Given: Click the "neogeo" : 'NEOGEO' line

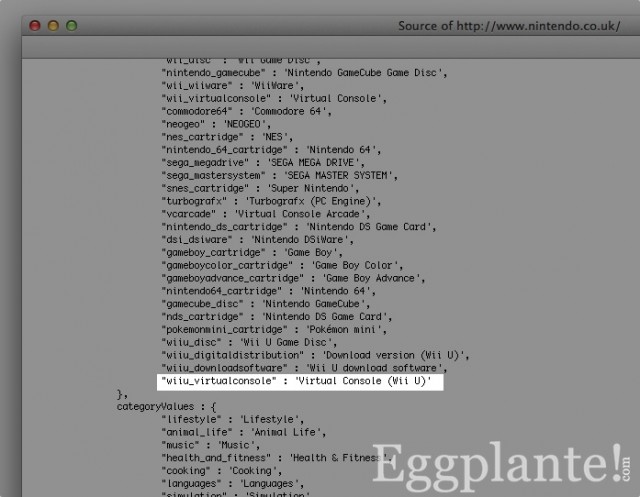Looking at the screenshot, I should tap(216, 124).
